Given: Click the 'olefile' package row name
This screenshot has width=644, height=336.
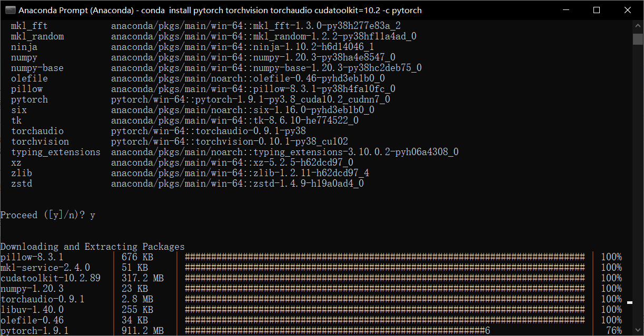Looking at the screenshot, I should point(29,78).
